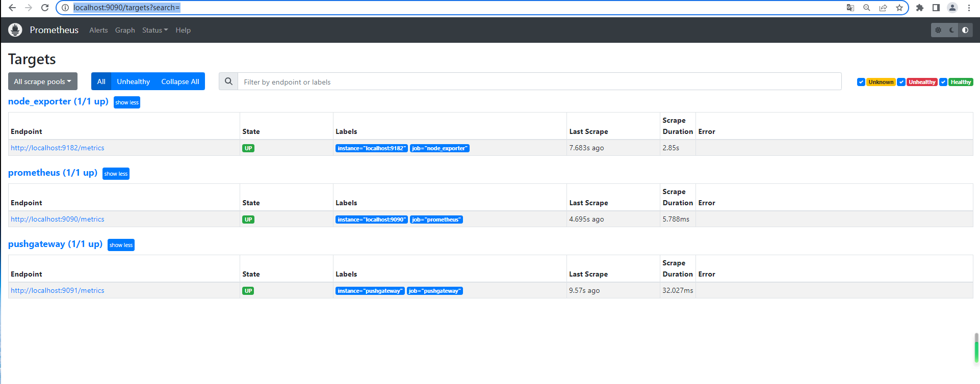The image size is (980, 384).
Task: Bookmark this page with star icon
Action: [x=899, y=8]
